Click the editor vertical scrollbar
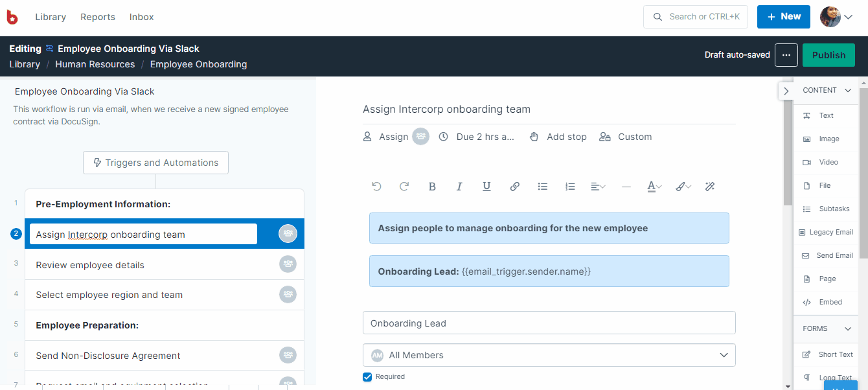 [788, 152]
